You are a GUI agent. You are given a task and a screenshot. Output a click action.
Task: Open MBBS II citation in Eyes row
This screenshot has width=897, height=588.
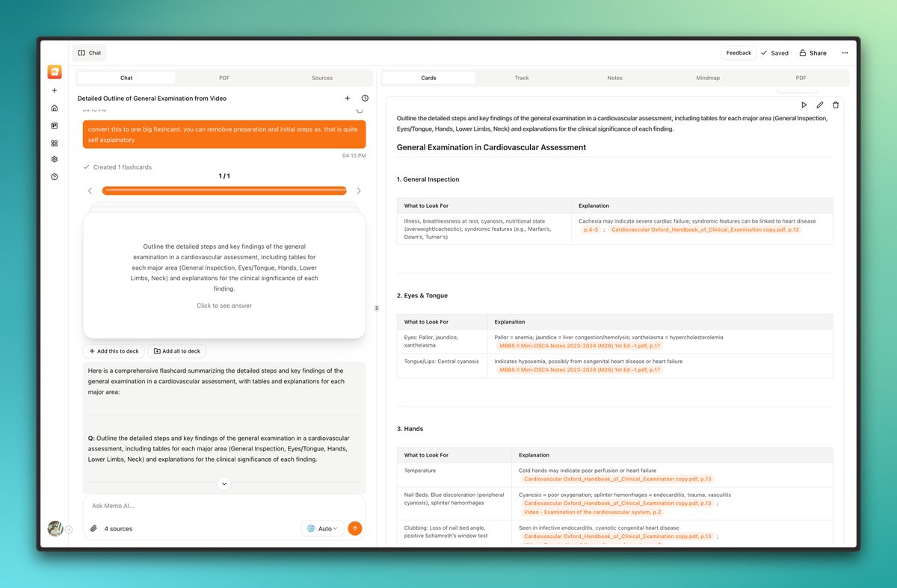coord(579,346)
